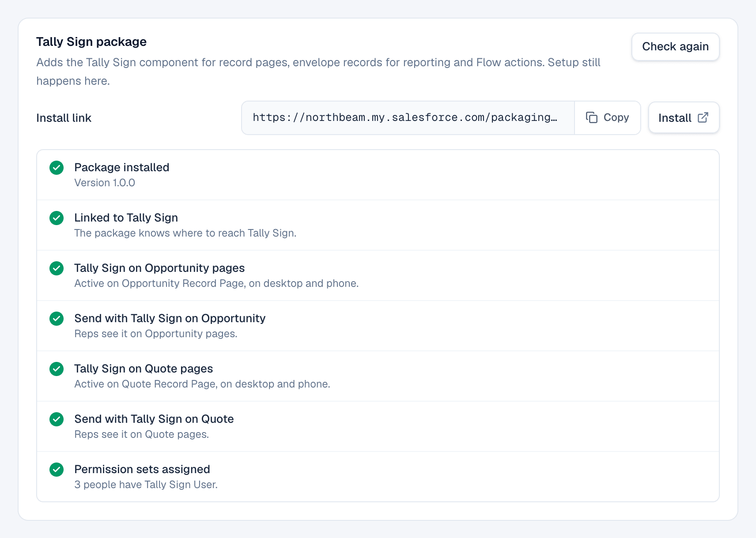Image resolution: width=756 pixels, height=538 pixels.
Task: Click the check icon for Send with Tally Sign on Opportunity
Action: tap(57, 319)
